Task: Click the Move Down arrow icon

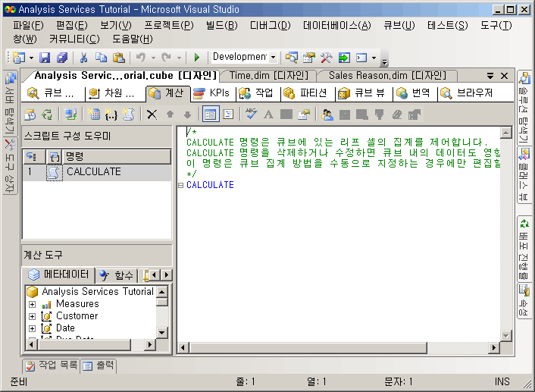Action: pyautogui.click(x=187, y=114)
